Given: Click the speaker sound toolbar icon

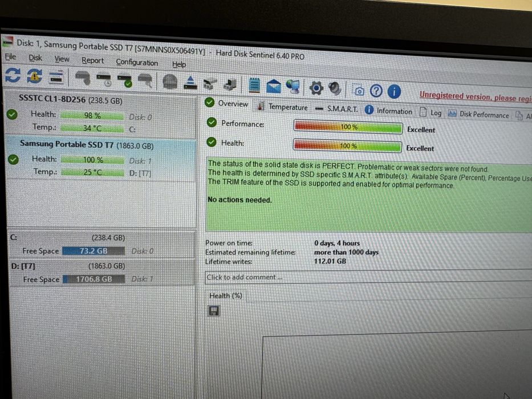Looking at the screenshot, I should (x=335, y=88).
